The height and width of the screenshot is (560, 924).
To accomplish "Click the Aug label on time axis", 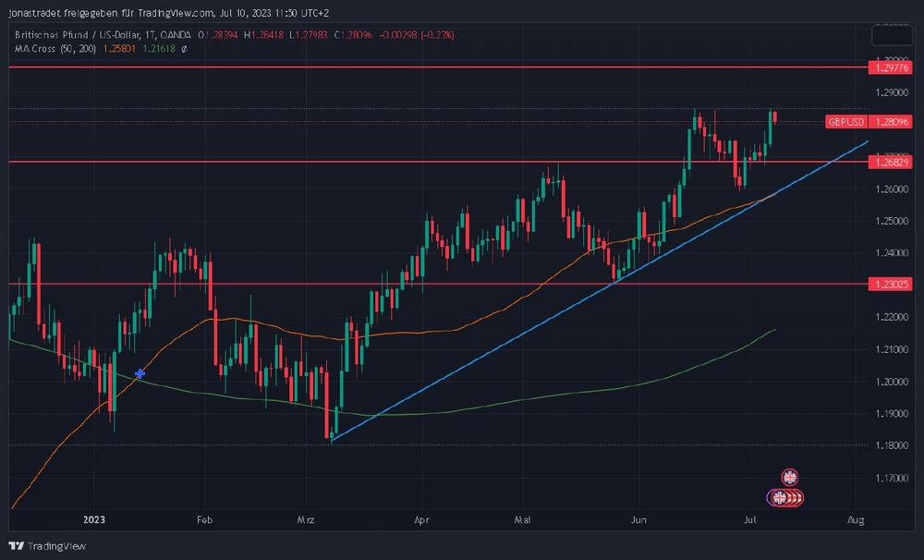I will (856, 520).
